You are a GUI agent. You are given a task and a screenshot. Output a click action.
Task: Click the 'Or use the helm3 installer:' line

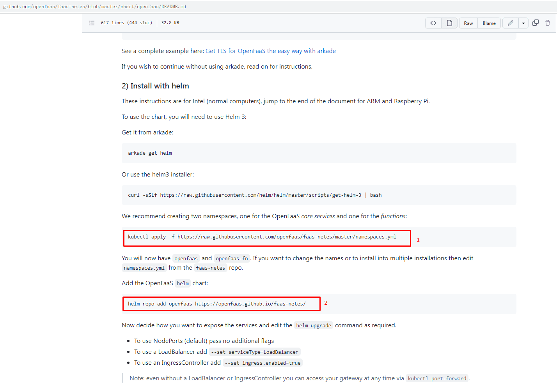[x=158, y=175]
